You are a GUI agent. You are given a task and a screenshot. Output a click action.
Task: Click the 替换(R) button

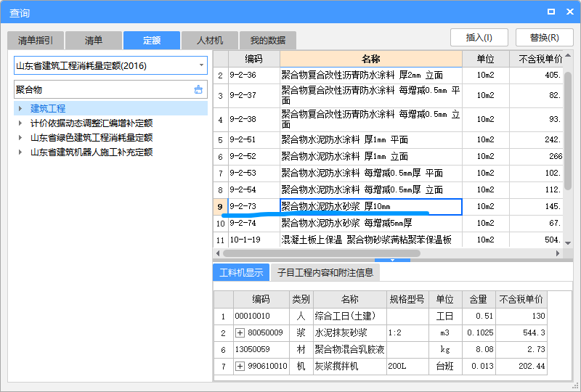point(544,38)
